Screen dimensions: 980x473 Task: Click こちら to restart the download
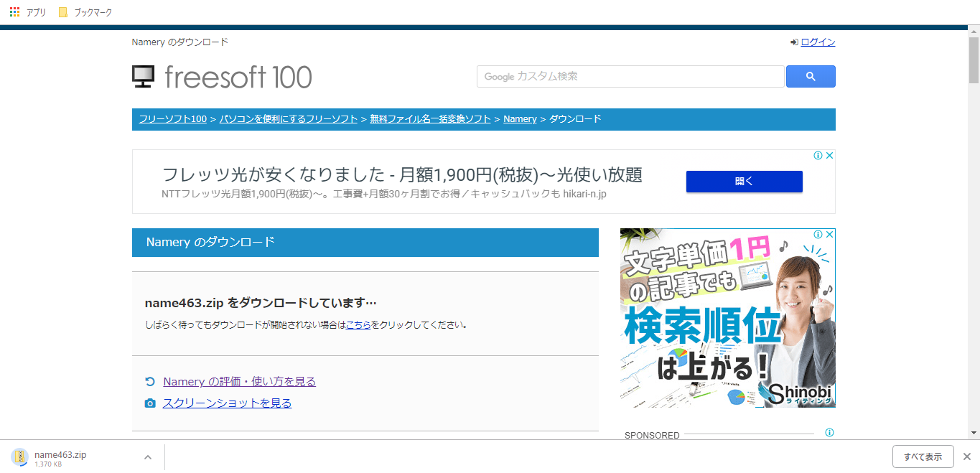click(358, 324)
